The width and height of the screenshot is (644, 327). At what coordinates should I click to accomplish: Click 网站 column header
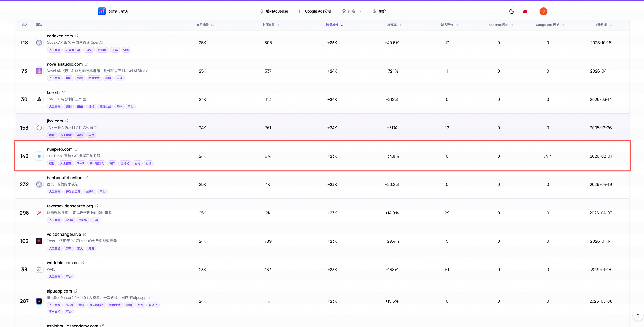pyautogui.click(x=39, y=25)
